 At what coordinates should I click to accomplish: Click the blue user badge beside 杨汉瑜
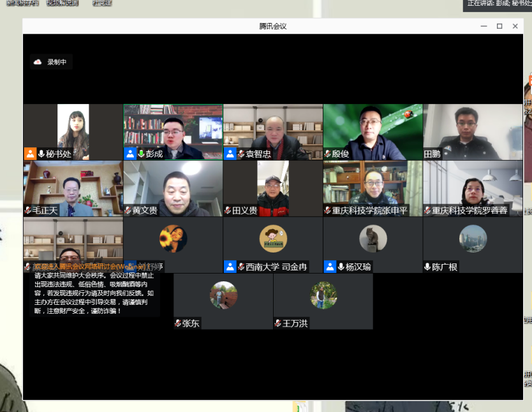click(x=330, y=267)
